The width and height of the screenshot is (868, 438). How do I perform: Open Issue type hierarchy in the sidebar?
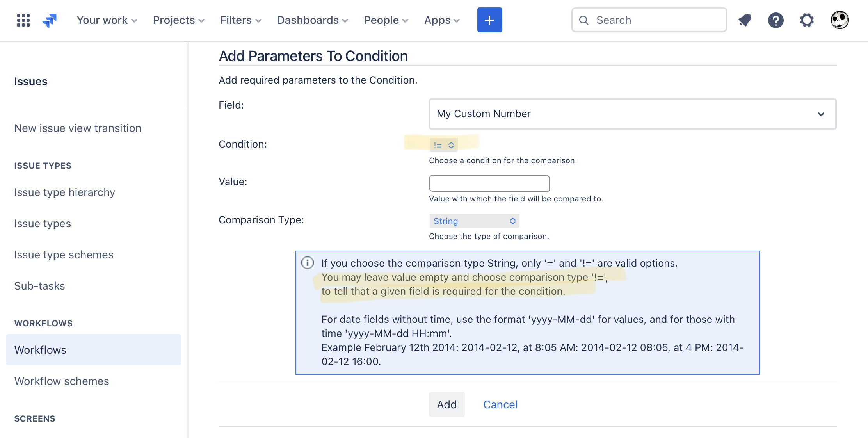(65, 192)
